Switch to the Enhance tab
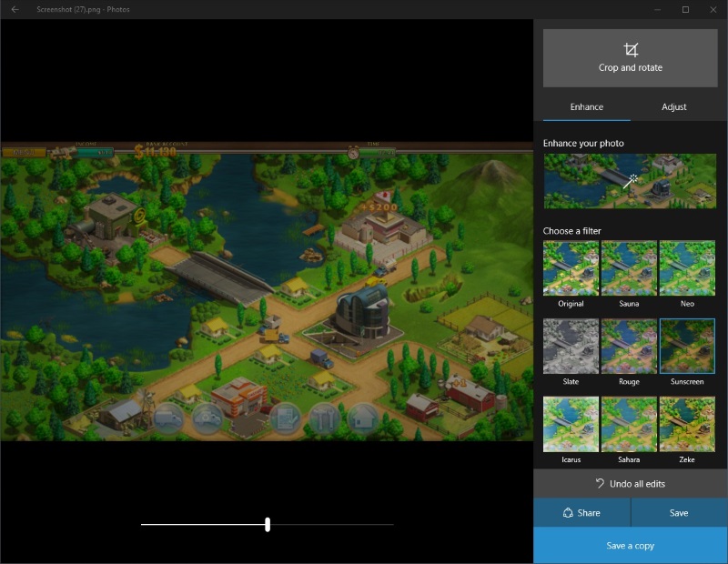 pyautogui.click(x=586, y=107)
